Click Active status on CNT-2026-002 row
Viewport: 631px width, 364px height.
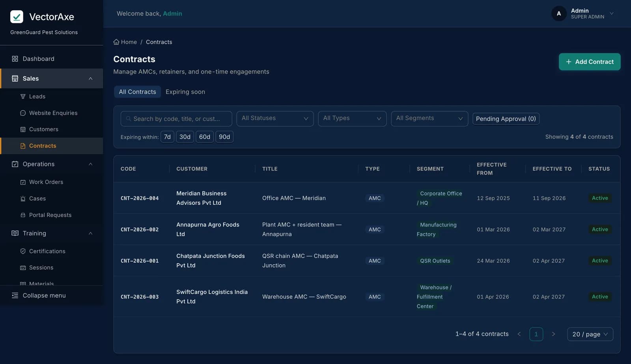click(600, 229)
